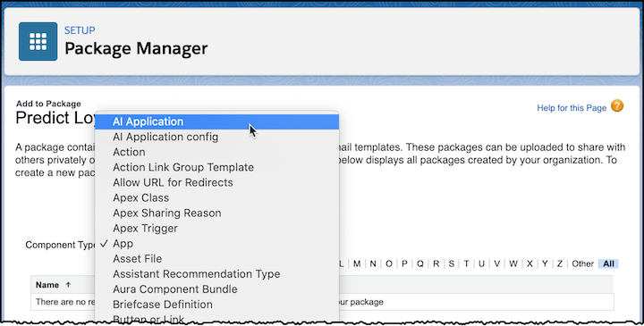Click the SETUP breadcrumb text
The image size is (644, 326).
click(x=80, y=30)
